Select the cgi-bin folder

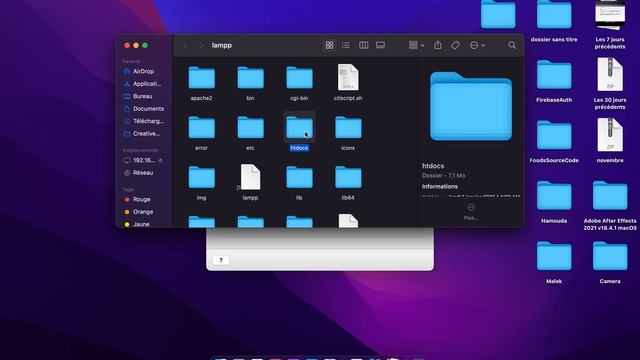(299, 78)
